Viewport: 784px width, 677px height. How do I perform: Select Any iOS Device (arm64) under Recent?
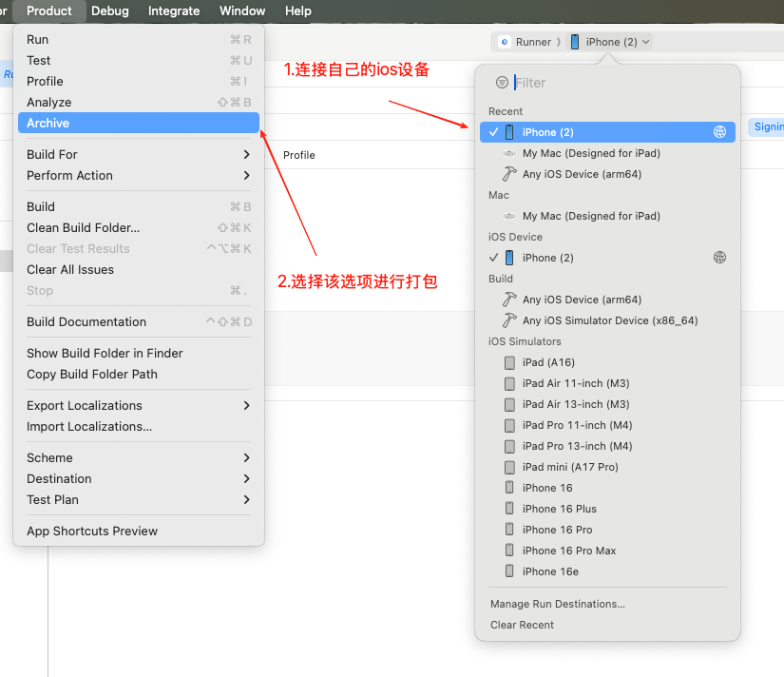pyautogui.click(x=607, y=174)
